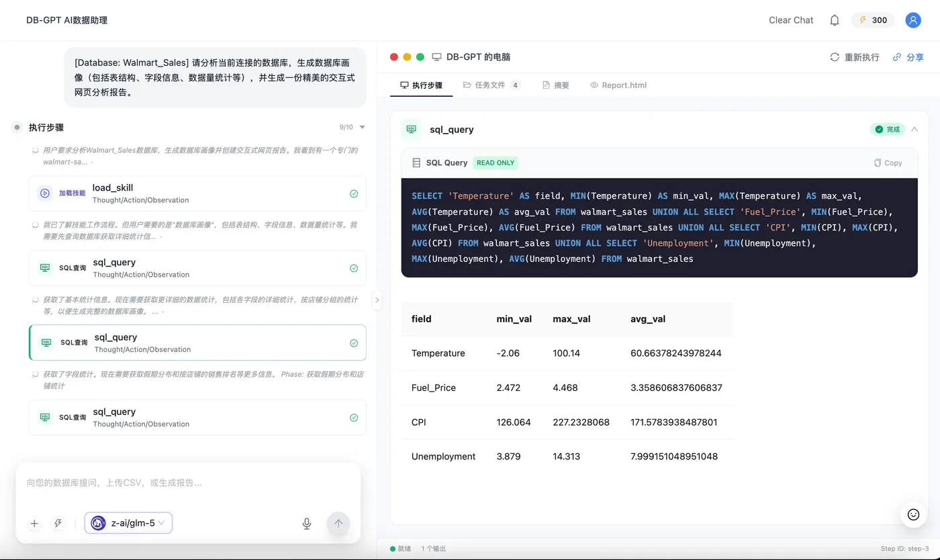
Task: Open the load_skill step card
Action: coord(197,193)
